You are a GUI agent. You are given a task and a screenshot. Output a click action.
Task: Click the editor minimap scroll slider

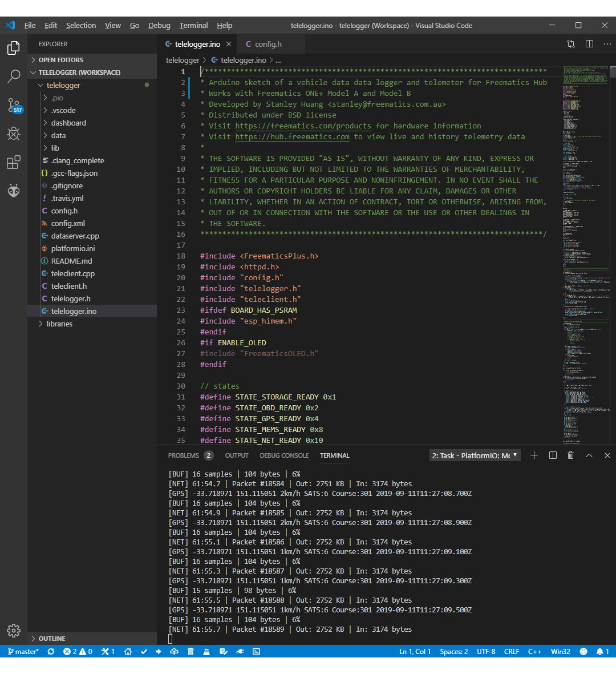coord(613,72)
